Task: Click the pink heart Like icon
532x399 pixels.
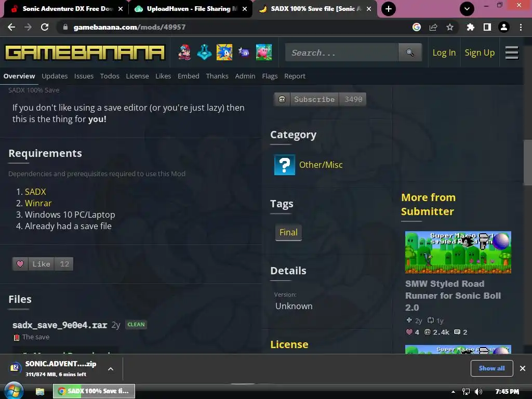Action: click(x=20, y=264)
